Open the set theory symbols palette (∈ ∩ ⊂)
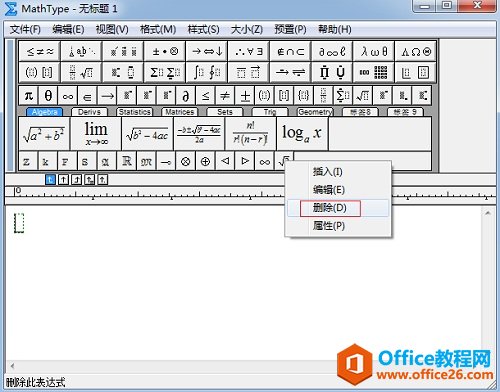Screen dimensions: 500x392 [290, 51]
